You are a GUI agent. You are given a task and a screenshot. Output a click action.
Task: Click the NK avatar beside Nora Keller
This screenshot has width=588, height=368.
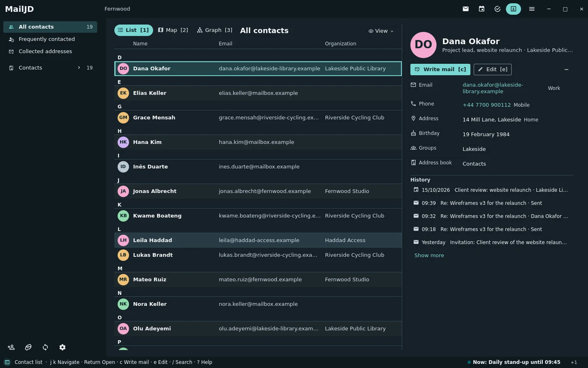click(x=123, y=304)
